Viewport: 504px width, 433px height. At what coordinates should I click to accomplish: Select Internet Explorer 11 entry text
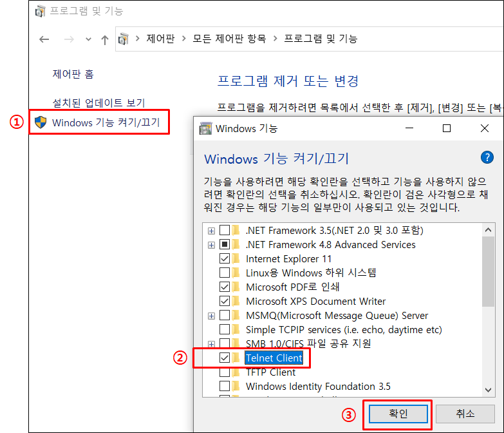pos(288,258)
